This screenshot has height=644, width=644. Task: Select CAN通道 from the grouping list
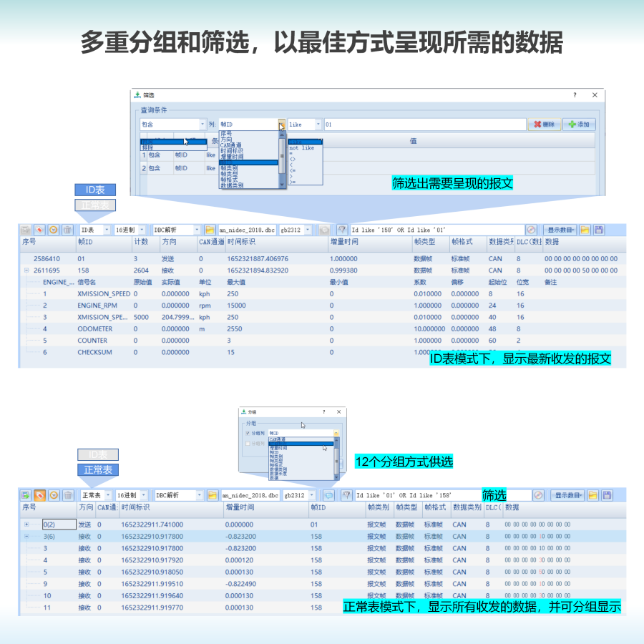pyautogui.click(x=279, y=439)
